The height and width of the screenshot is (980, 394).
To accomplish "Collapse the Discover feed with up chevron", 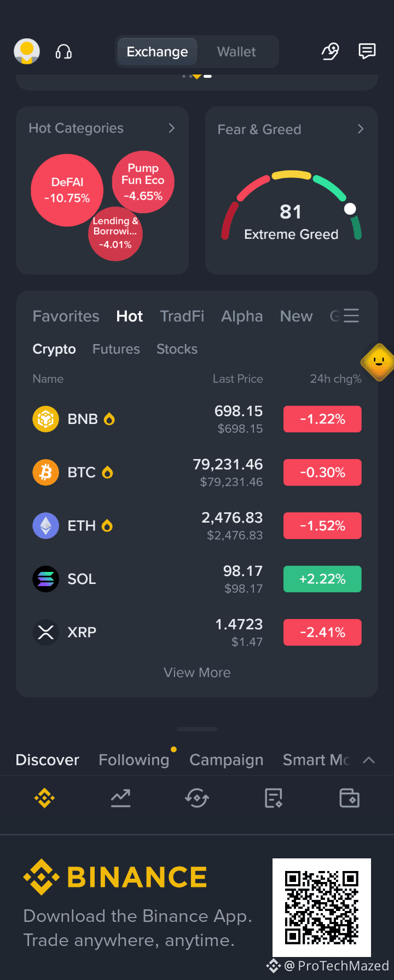I will [x=369, y=760].
